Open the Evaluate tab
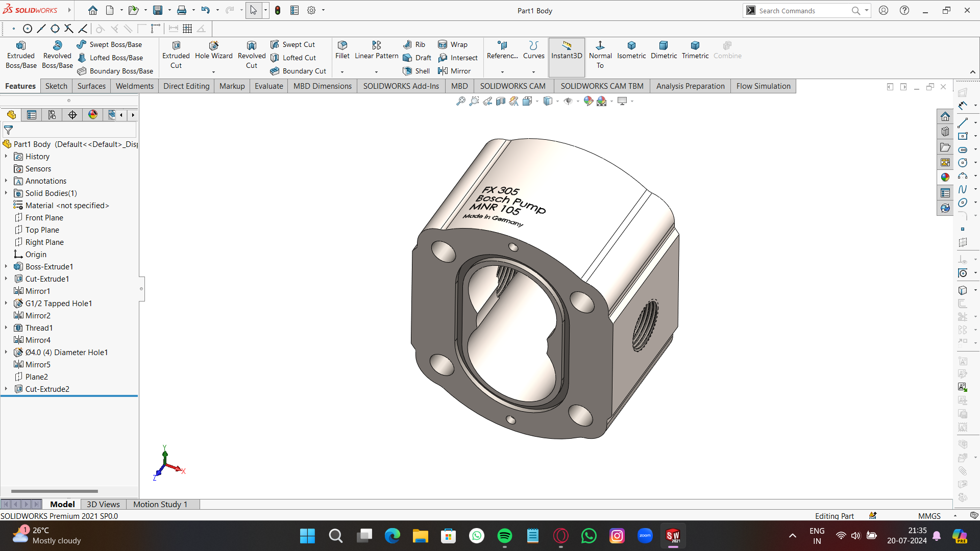980x551 pixels. click(268, 86)
